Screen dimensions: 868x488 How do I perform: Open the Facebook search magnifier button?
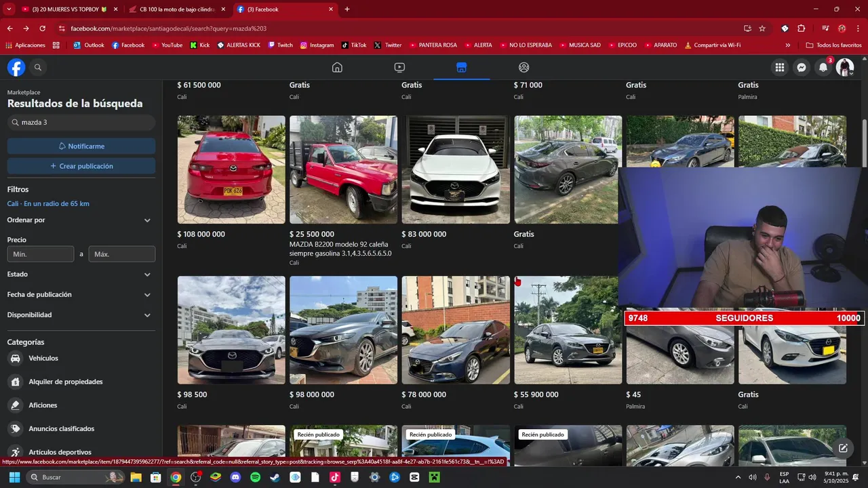38,67
